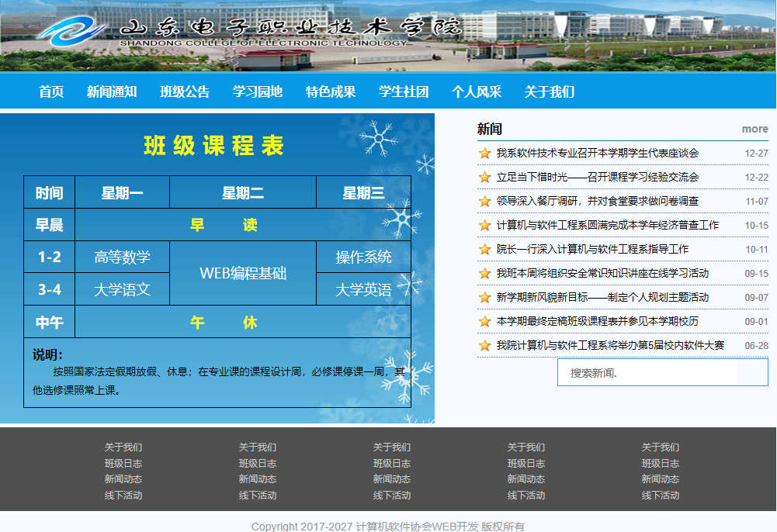
Task: Click first 班级日志 link in footer
Action: 123,464
